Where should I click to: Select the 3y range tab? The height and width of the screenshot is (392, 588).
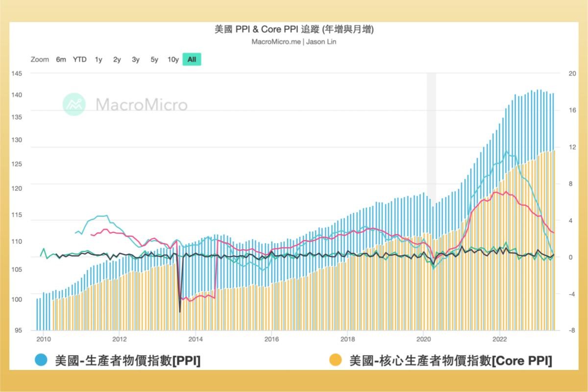pos(135,59)
